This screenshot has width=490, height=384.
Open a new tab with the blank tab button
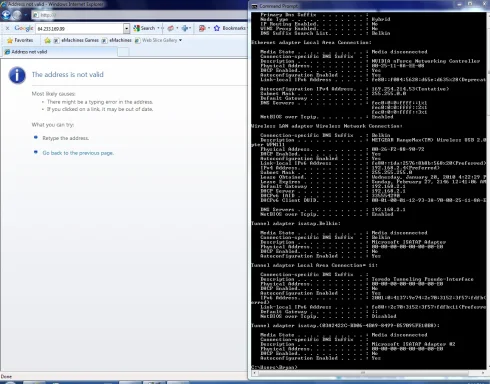click(123, 52)
